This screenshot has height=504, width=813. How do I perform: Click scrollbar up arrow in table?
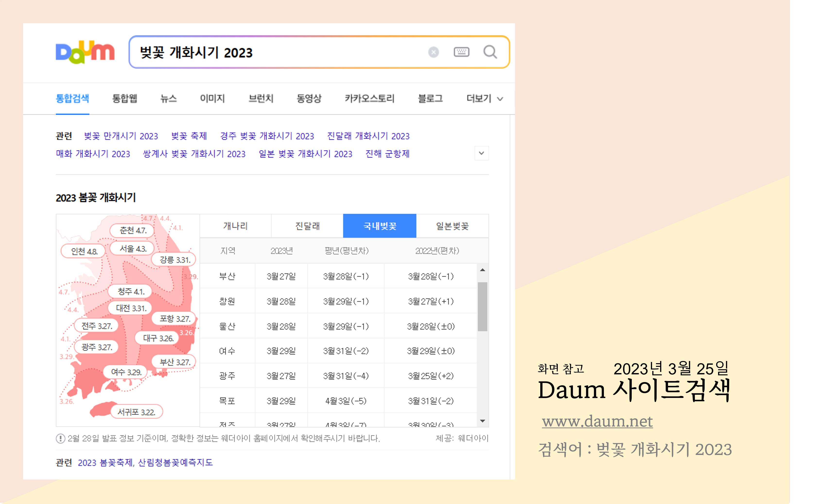[482, 270]
